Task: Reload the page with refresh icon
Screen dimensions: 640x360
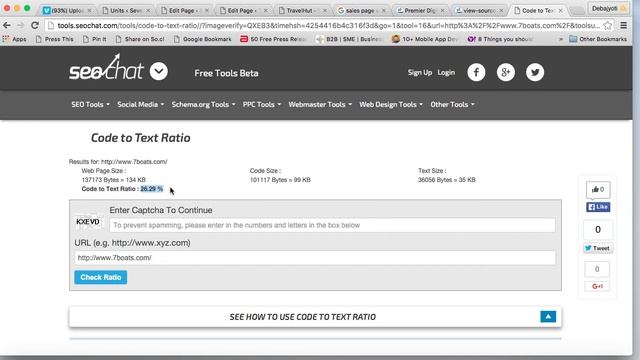Action: tap(35, 25)
